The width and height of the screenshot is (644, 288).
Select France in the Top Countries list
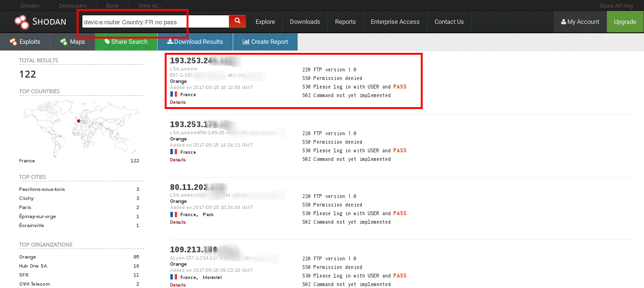[27, 160]
